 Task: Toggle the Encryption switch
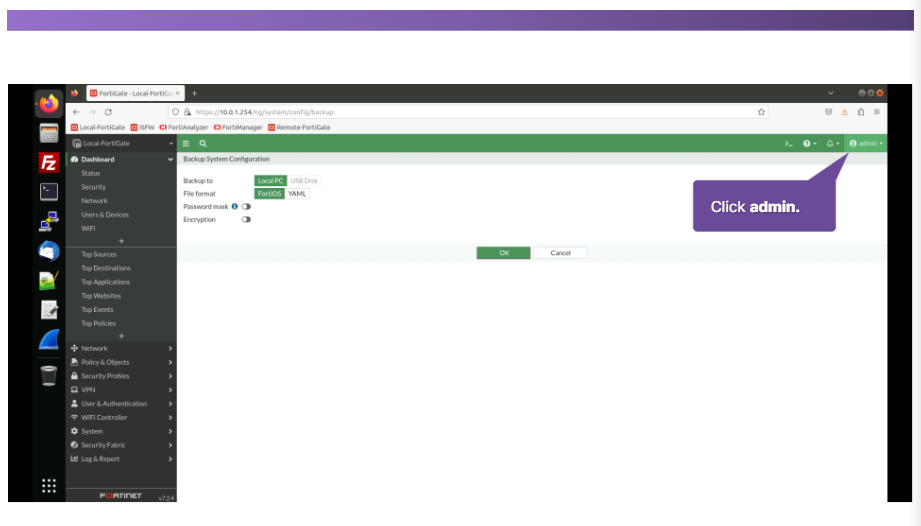tap(246, 220)
